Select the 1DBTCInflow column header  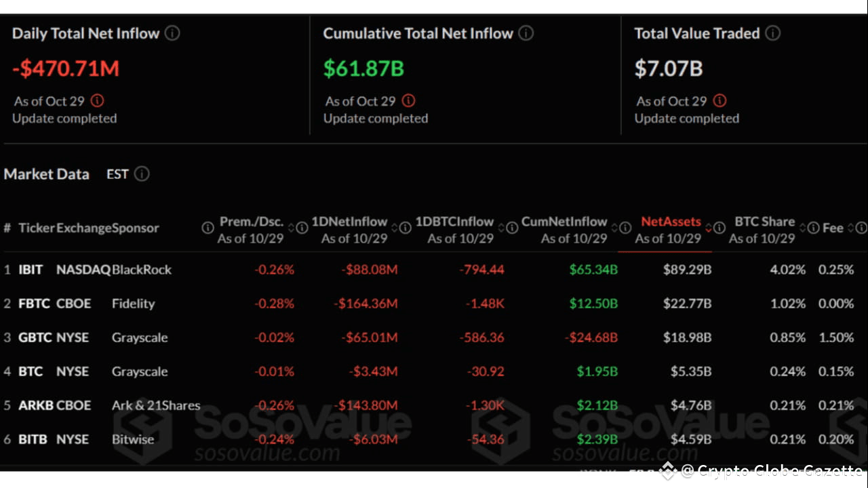pos(454,222)
